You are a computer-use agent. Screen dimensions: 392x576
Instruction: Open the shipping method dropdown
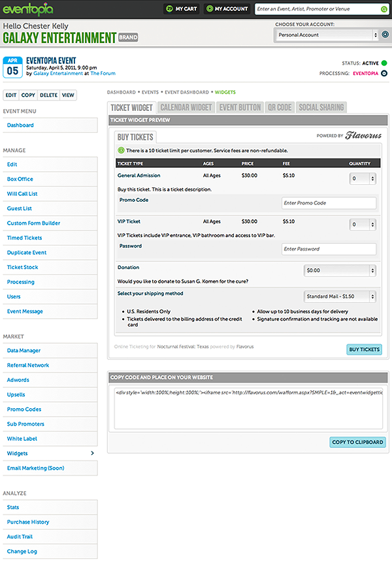[x=340, y=296]
